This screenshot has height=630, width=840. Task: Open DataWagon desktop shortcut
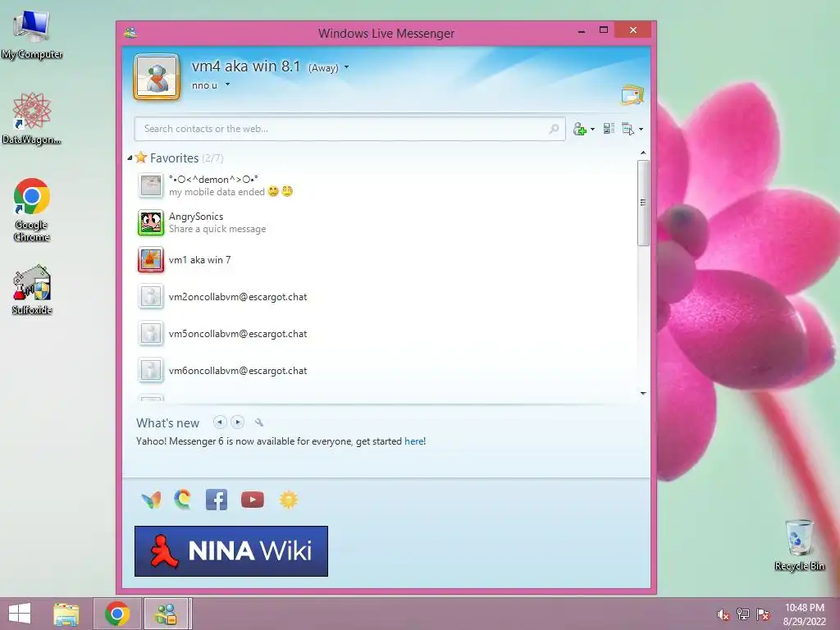(31, 119)
